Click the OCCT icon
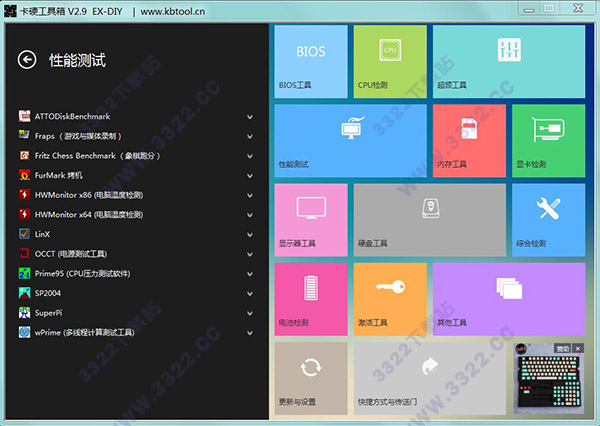This screenshot has height=426, width=600. point(24,253)
